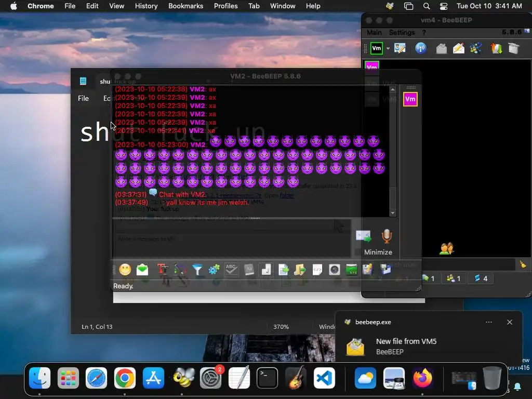532x399 pixels.
Task: Click the send file document icon in VM2 toolbar
Action: pyautogui.click(x=283, y=270)
